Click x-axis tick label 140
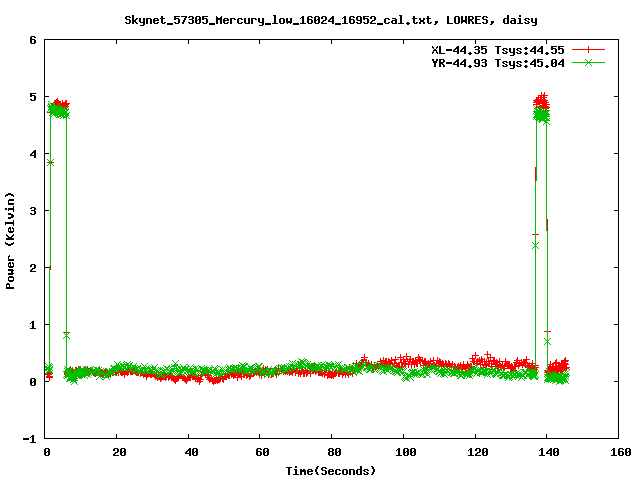 click(549, 452)
